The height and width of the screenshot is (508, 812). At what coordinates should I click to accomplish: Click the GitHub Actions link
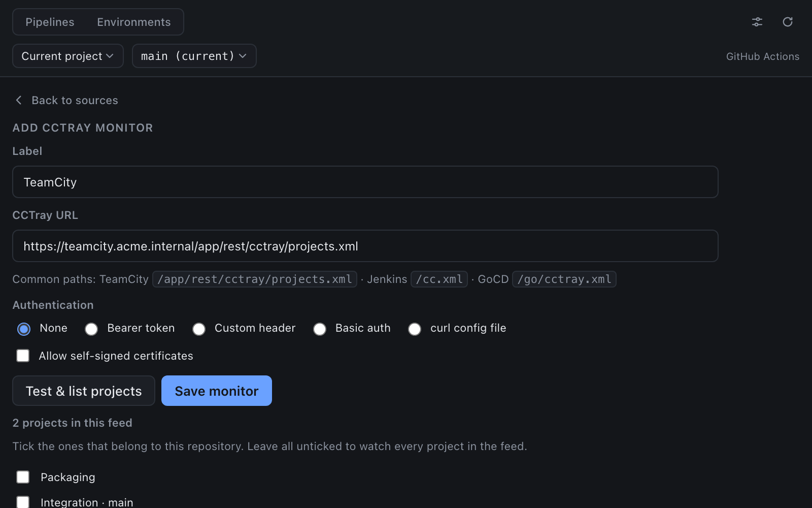762,56
